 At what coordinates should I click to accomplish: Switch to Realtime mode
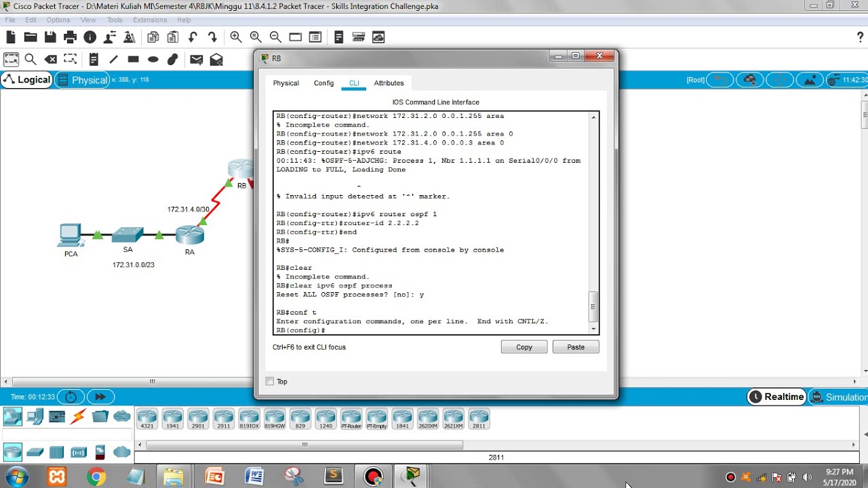pos(776,397)
